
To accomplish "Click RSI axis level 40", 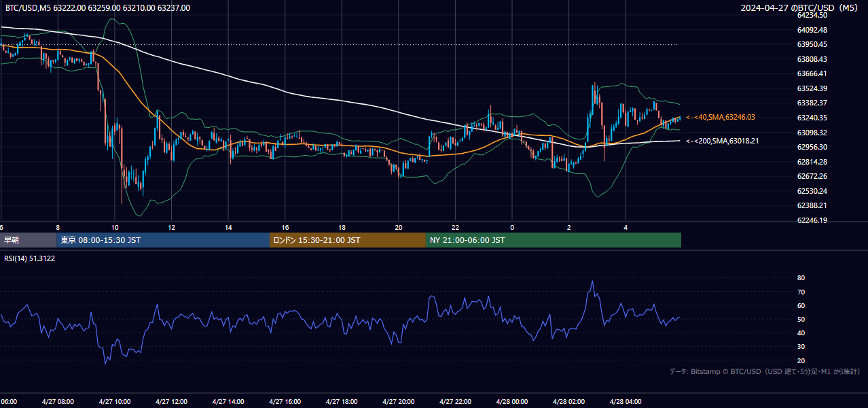I will point(801,333).
